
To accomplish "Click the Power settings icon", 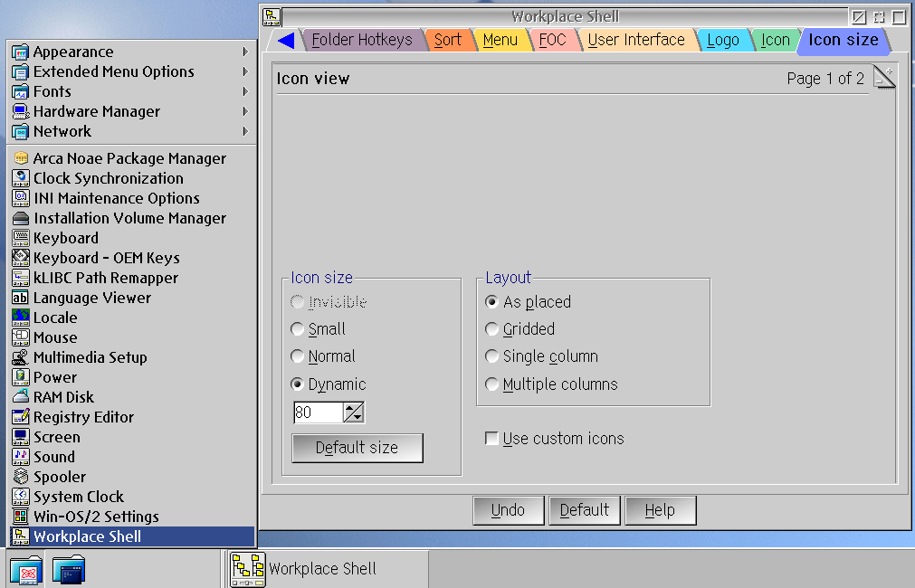I will click(x=21, y=377).
